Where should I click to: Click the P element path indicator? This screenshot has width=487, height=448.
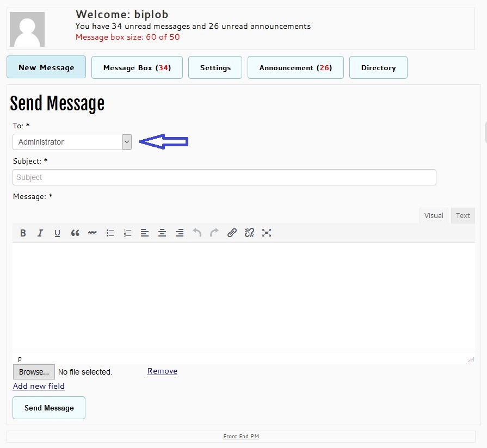coord(20,359)
